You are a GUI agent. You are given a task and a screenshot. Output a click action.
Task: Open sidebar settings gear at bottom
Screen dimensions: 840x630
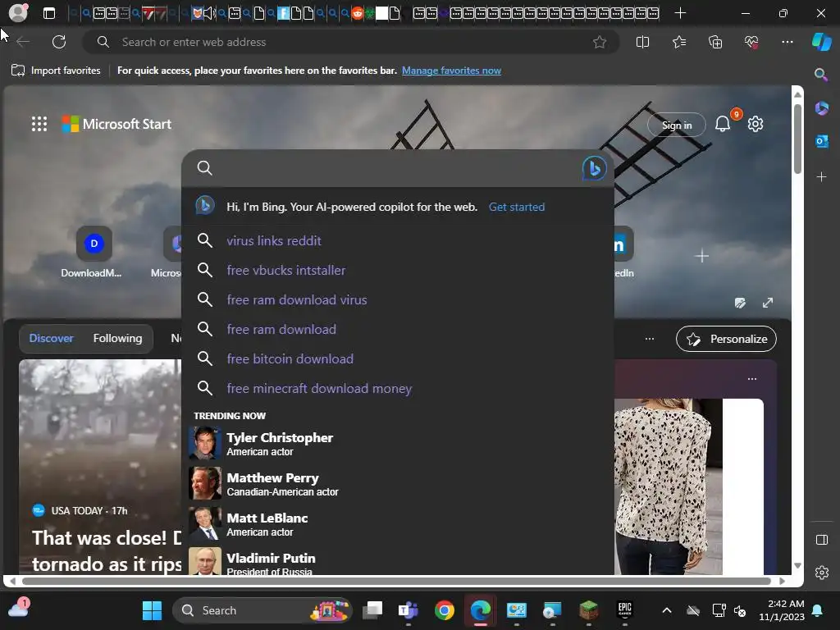tap(821, 573)
